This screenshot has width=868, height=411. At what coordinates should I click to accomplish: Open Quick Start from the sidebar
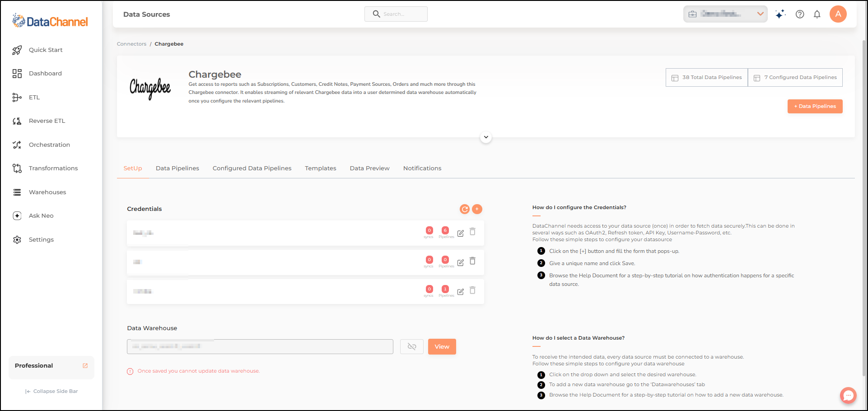coord(46,50)
